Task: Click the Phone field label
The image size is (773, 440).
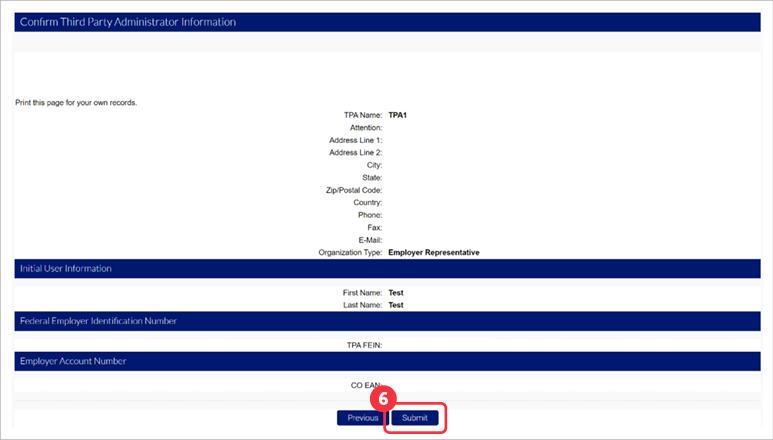Action: (x=370, y=215)
